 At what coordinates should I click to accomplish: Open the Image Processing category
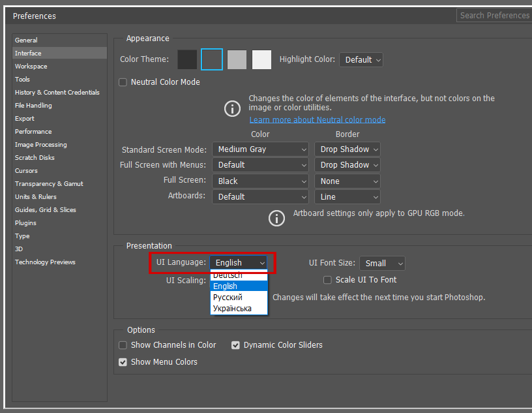[60, 145]
